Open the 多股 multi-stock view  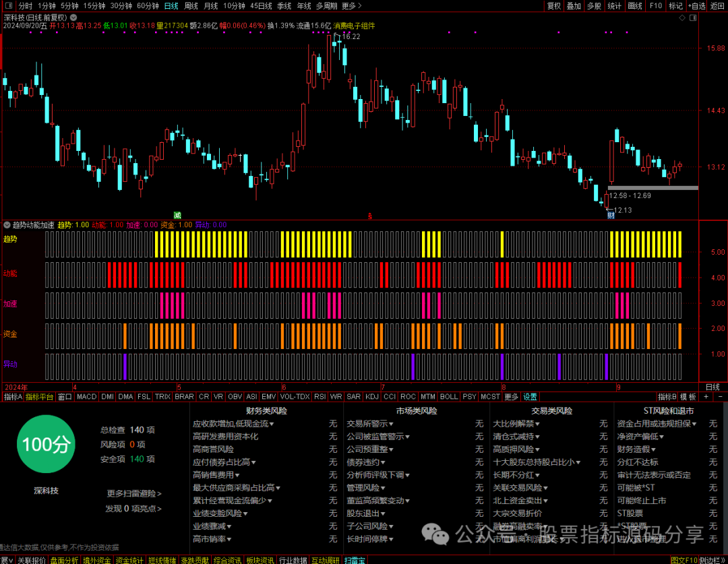coord(594,5)
